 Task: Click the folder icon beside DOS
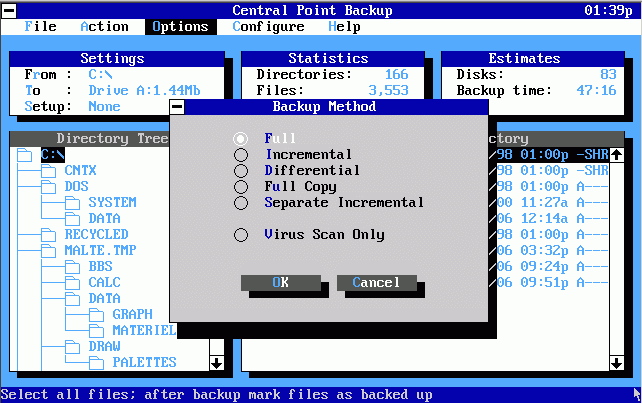48,187
